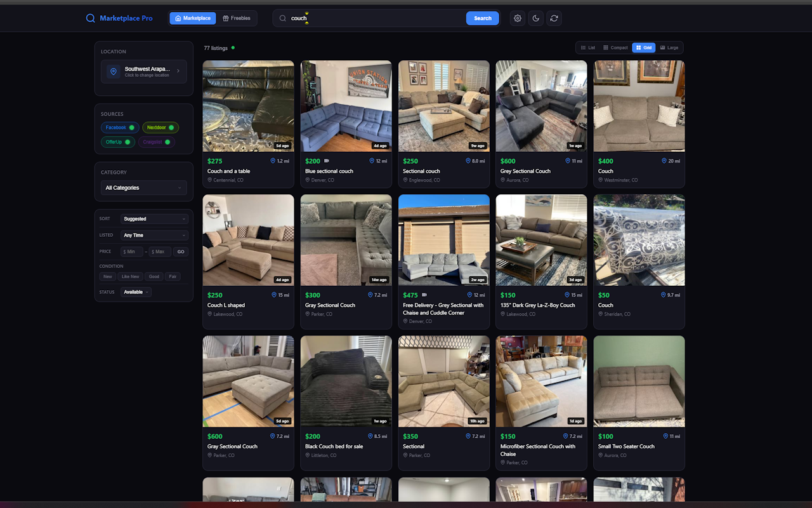Open the Grey Sectional Couch photo in Aurora

541,106
